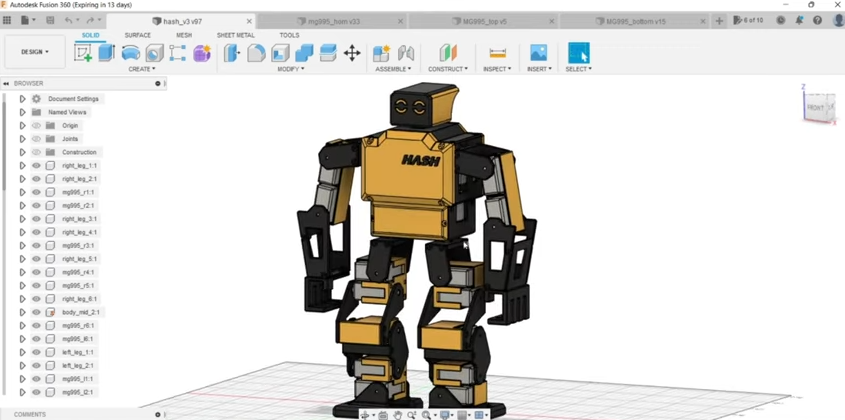
Task: Click the Orbit tool in navigation bar
Action: (x=365, y=415)
